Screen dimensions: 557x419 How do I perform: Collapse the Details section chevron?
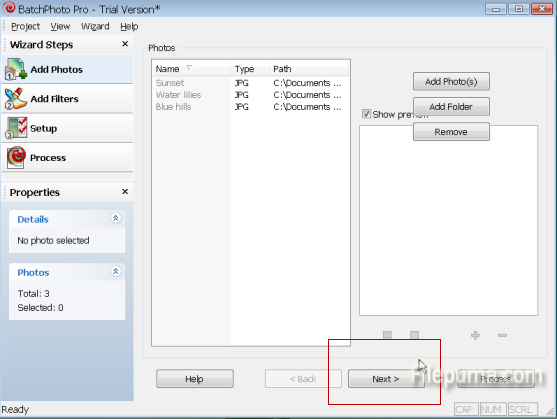coord(115,218)
